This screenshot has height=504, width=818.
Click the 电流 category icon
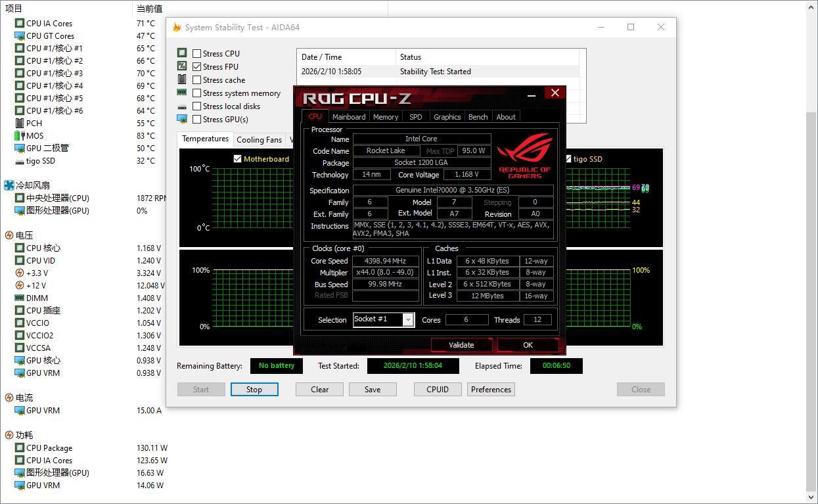coord(9,398)
